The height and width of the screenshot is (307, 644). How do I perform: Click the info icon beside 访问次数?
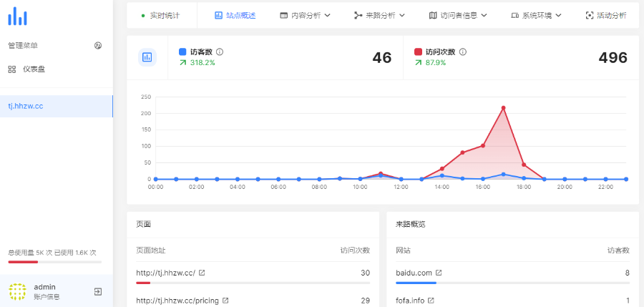point(463,52)
